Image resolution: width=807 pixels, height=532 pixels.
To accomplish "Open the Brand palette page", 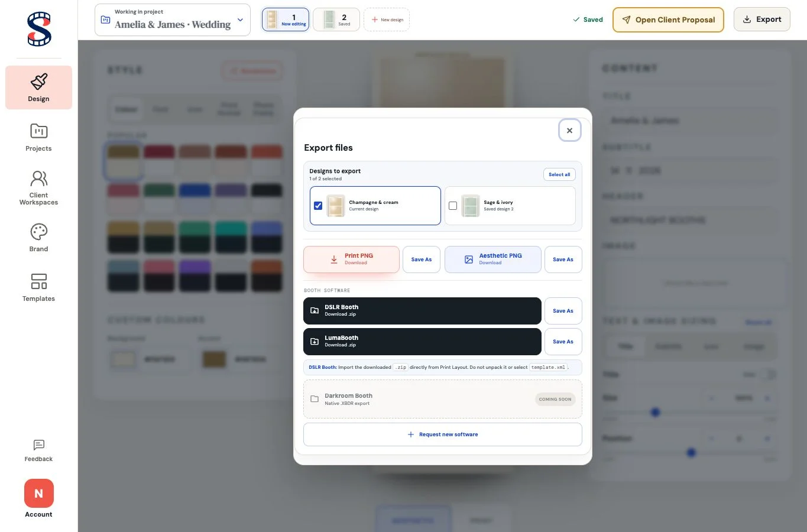I will 38,238.
